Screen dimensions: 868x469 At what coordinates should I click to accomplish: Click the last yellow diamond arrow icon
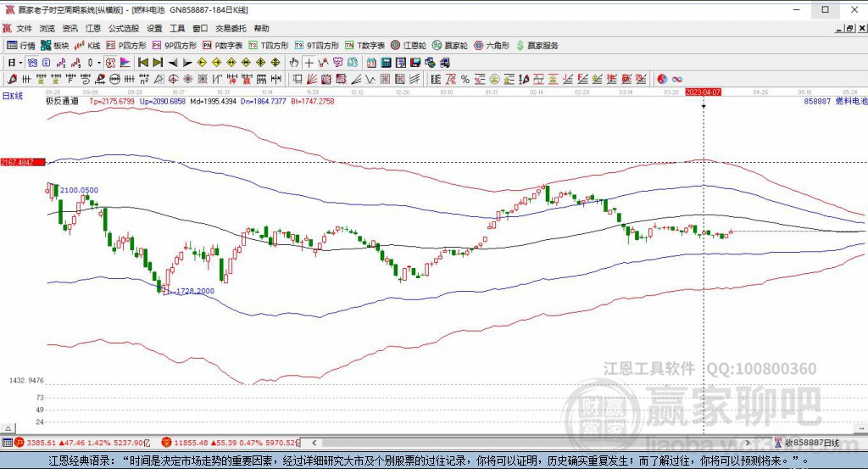click(275, 63)
